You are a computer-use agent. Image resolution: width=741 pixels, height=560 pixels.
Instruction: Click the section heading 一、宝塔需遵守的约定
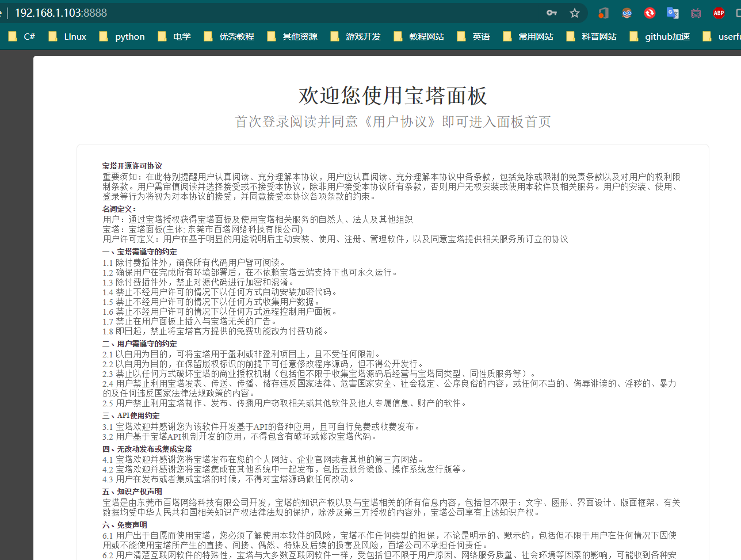(140, 252)
